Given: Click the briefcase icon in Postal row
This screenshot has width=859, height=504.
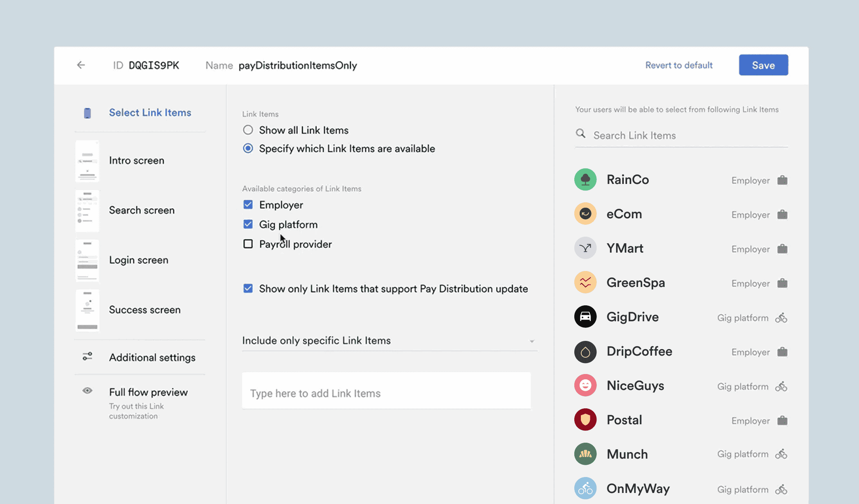Looking at the screenshot, I should coord(782,421).
